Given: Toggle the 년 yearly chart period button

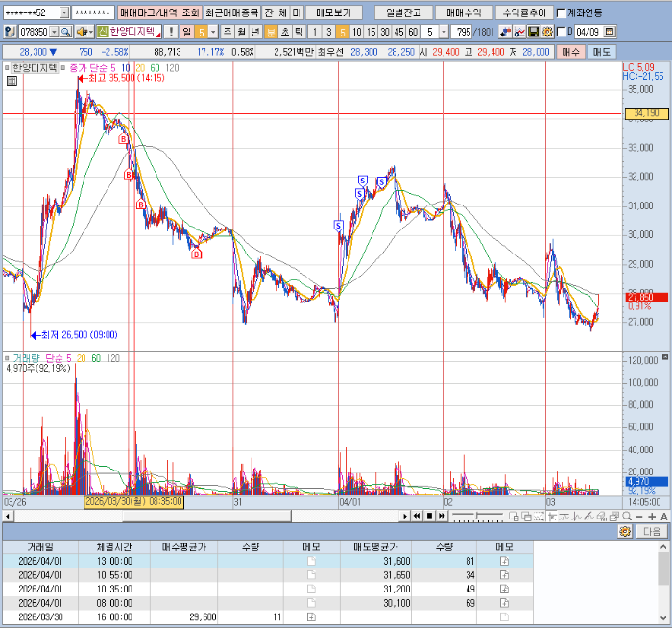Looking at the screenshot, I should [x=255, y=32].
